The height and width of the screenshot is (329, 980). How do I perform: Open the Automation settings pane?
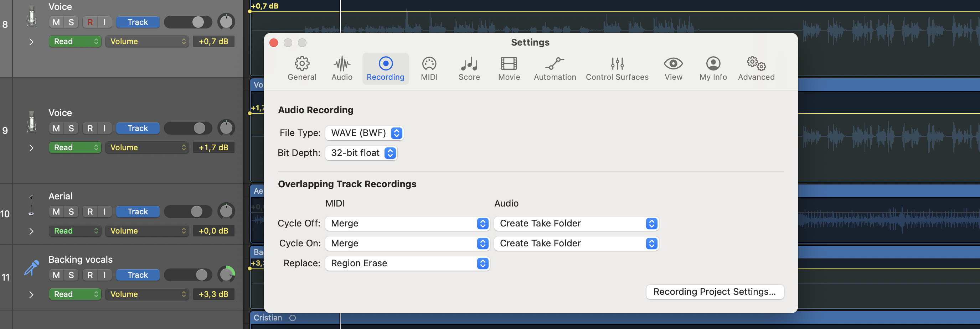[555, 69]
